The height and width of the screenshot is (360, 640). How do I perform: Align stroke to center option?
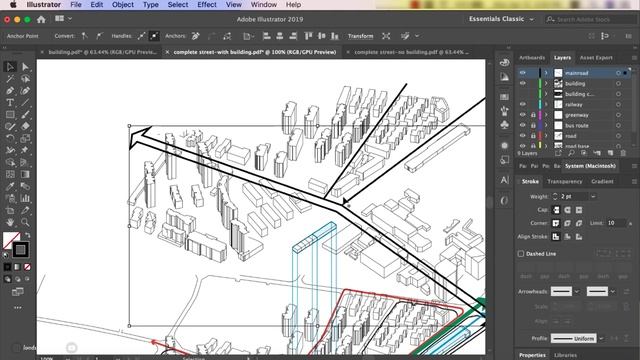click(x=556, y=236)
